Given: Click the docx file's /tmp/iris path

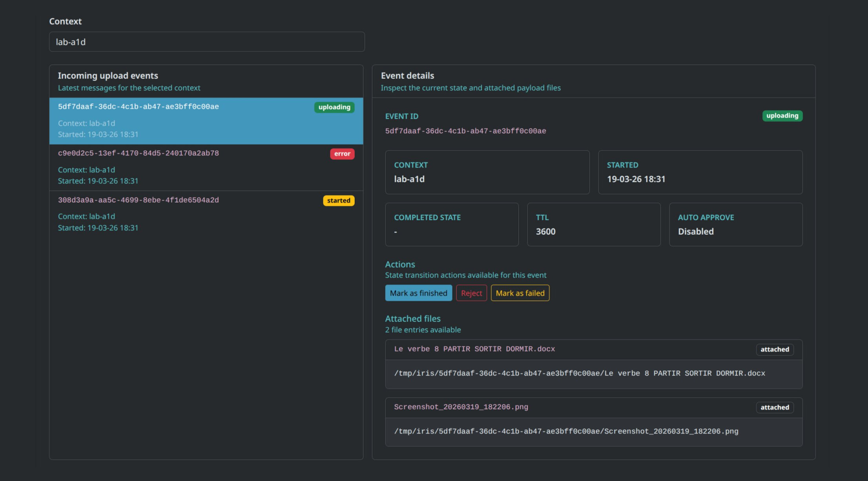Looking at the screenshot, I should [x=579, y=374].
